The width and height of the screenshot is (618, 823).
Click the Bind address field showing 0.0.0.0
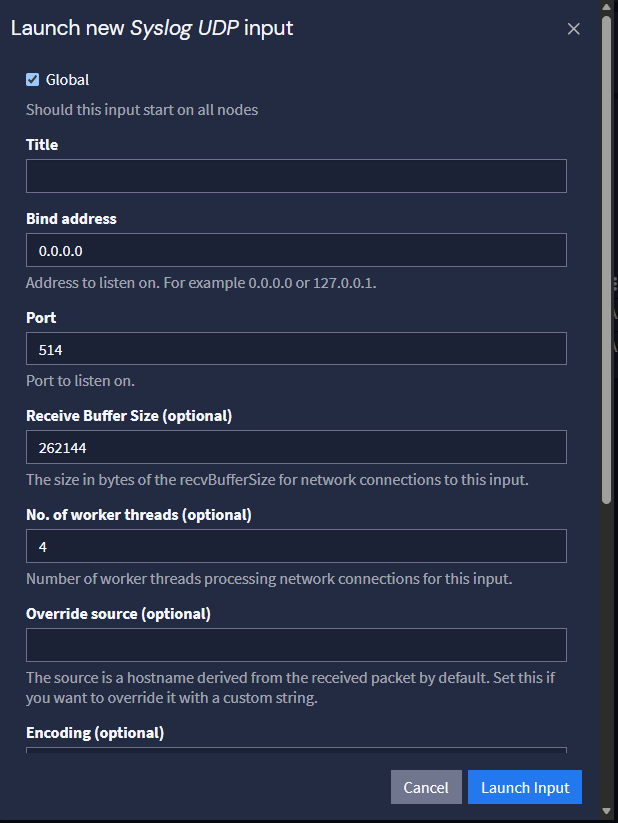[x=296, y=250]
